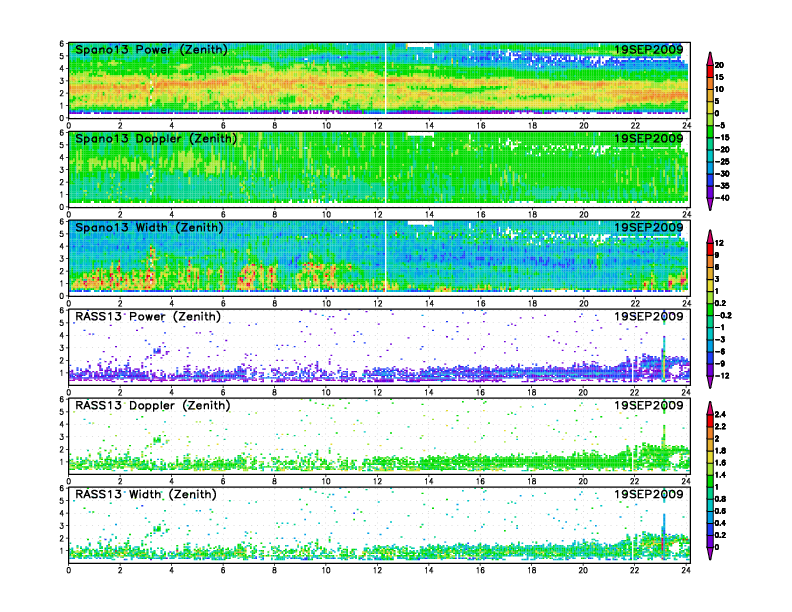Click the '-35' label on the top colorbar
This screenshot has width=792, height=612.
(722, 186)
